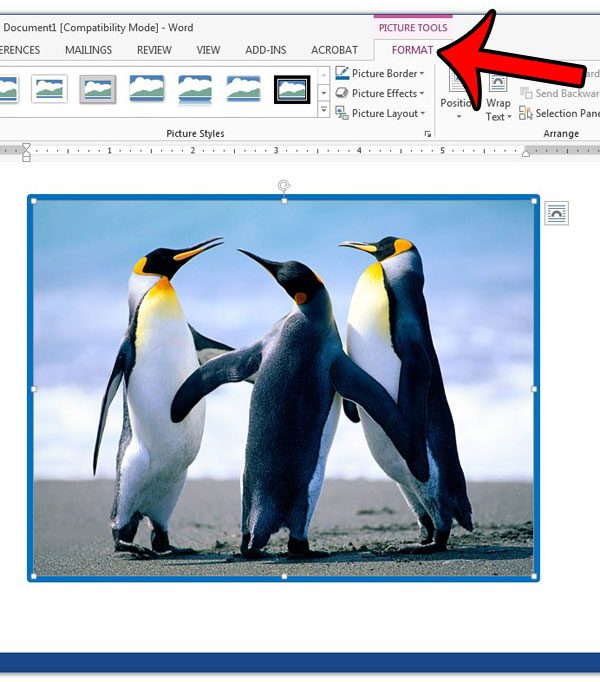
Task: Apply the reflected picture style with blue shadow
Action: (194, 89)
